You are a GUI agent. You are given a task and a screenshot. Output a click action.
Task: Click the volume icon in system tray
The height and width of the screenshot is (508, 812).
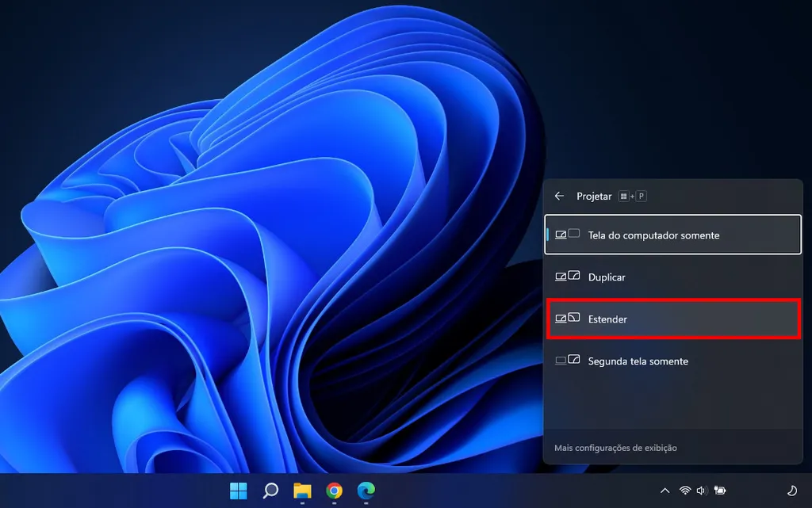click(701, 491)
